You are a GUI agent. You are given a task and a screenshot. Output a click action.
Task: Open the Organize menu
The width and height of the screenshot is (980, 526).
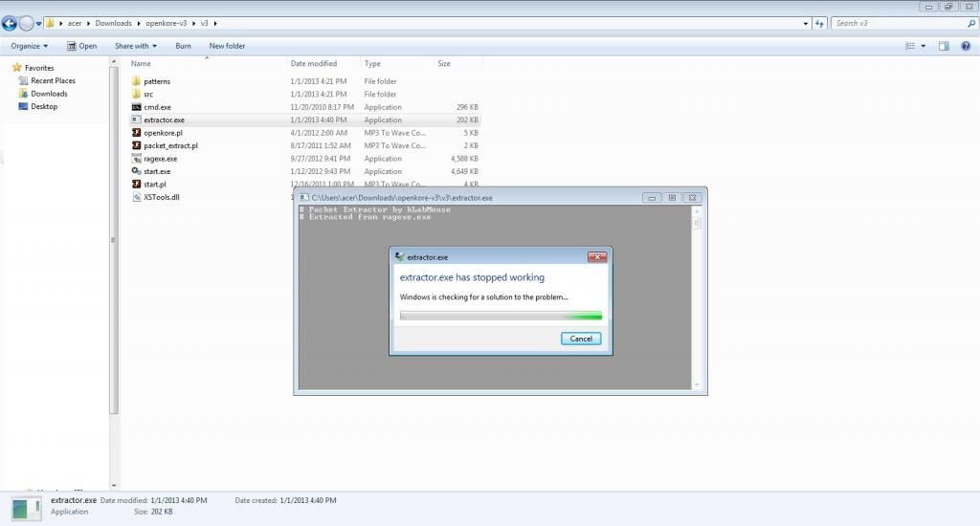pyautogui.click(x=29, y=46)
